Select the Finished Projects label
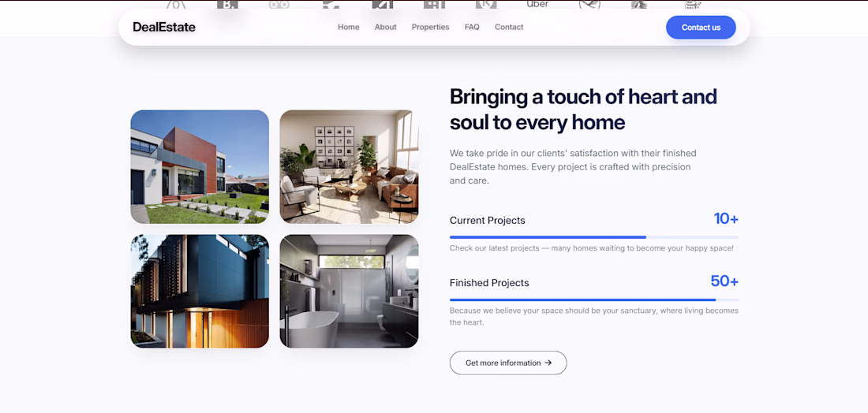This screenshot has width=868, height=413. (x=489, y=282)
